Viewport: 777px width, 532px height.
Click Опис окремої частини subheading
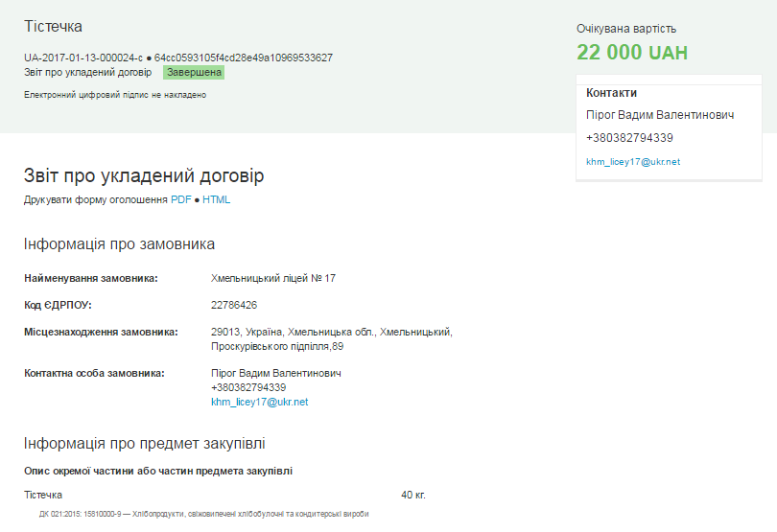pyautogui.click(x=158, y=471)
